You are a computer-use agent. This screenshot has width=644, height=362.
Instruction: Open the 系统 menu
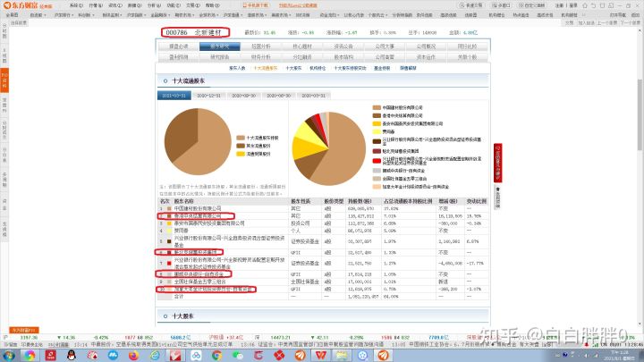tap(76, 5)
